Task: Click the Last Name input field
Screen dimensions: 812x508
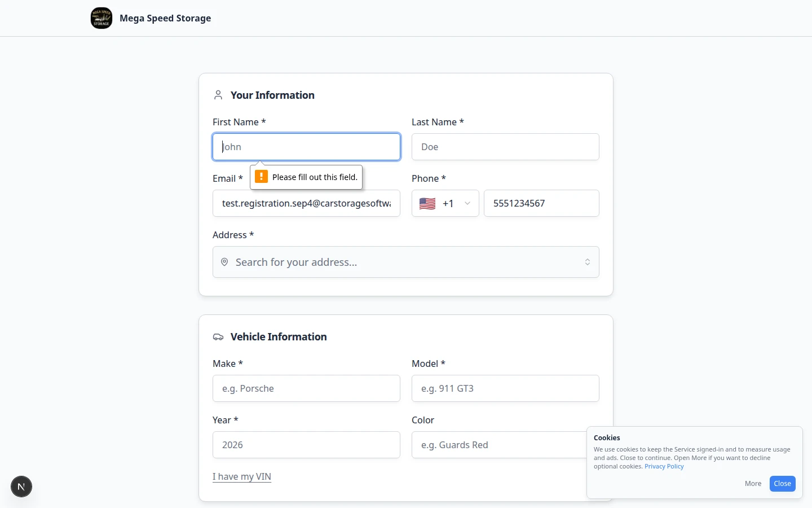Action: tap(505, 147)
